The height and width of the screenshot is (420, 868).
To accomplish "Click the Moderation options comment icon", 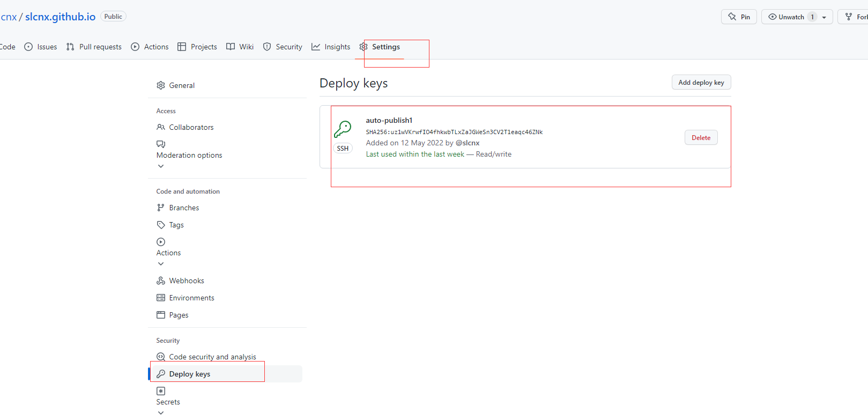I will 161,144.
